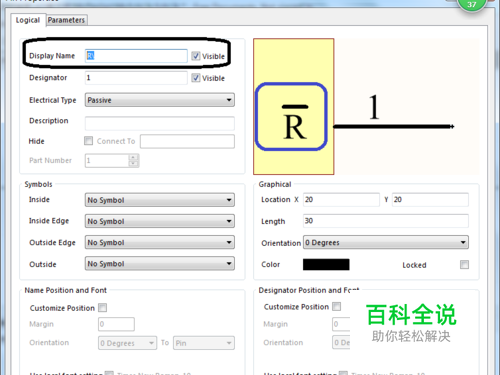Open the Inside Edge symbol dropdown
The width and height of the screenshot is (500, 375).
point(160,221)
